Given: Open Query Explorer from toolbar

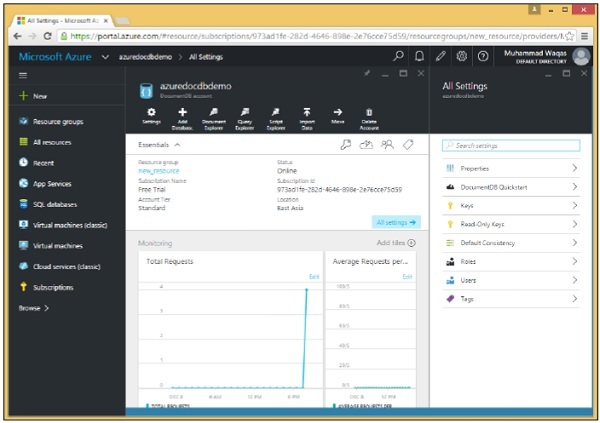Looking at the screenshot, I should tap(245, 119).
